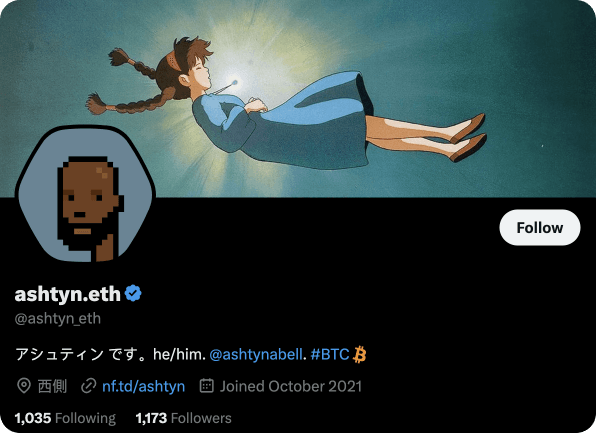
Task: Click the chain link icon
Action: 89,386
